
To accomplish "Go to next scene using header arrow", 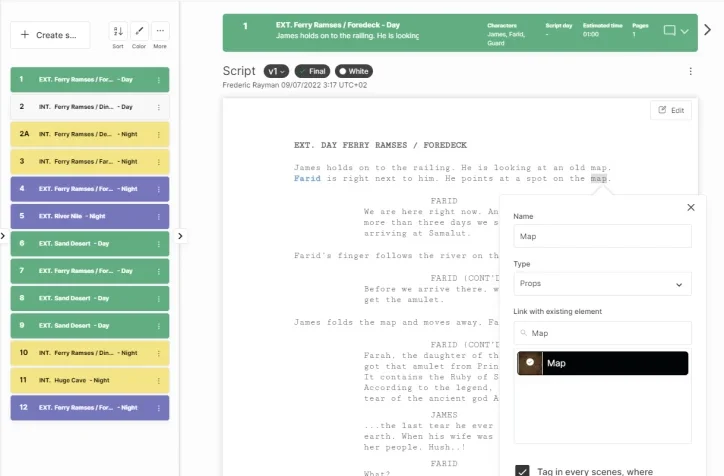I will coord(707,30).
